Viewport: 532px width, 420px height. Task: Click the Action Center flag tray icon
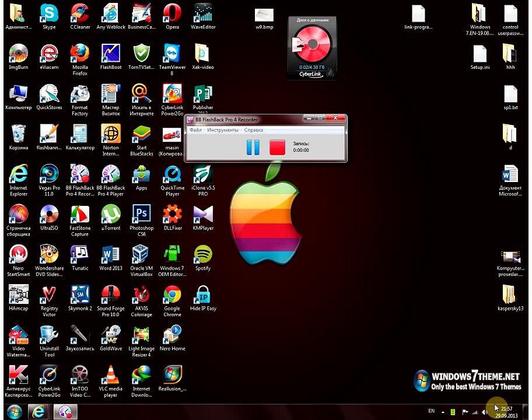click(465, 412)
